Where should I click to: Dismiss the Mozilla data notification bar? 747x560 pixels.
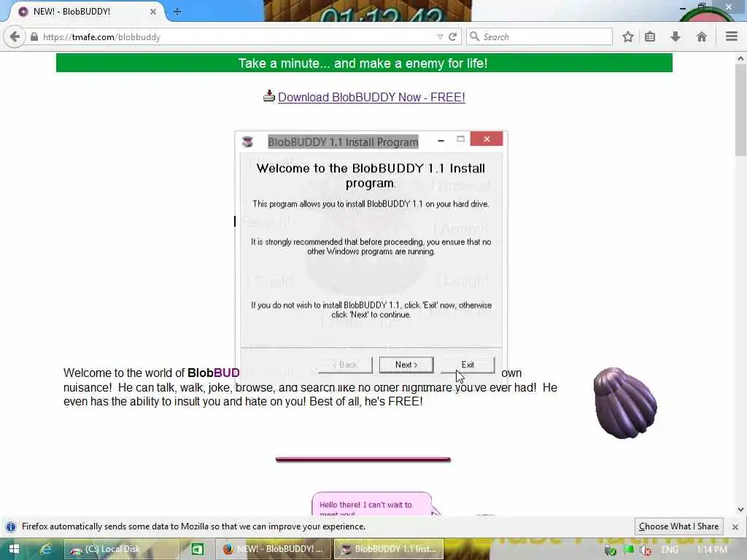click(735, 526)
